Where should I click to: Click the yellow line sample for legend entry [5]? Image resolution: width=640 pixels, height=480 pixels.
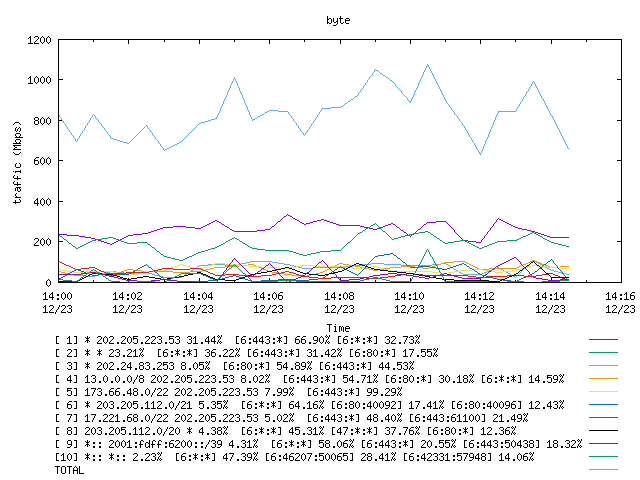click(x=603, y=392)
